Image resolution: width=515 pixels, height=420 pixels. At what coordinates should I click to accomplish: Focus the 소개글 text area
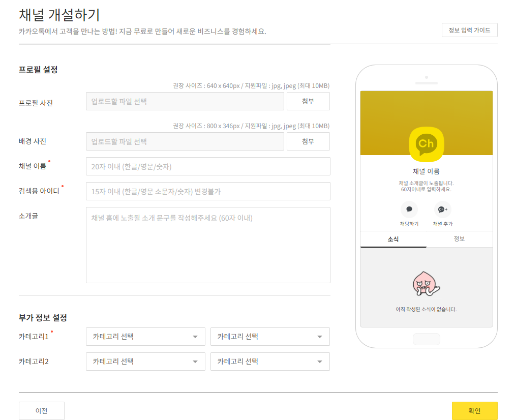pos(208,245)
